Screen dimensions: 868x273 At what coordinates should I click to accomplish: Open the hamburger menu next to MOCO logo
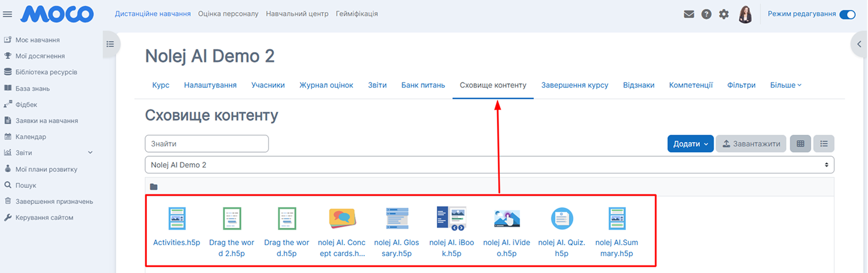click(8, 14)
